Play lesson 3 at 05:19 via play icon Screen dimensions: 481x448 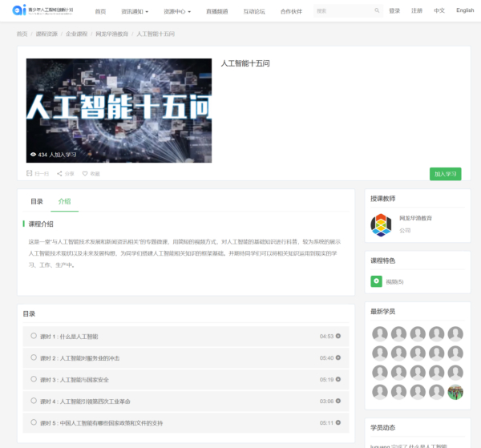coord(338,379)
